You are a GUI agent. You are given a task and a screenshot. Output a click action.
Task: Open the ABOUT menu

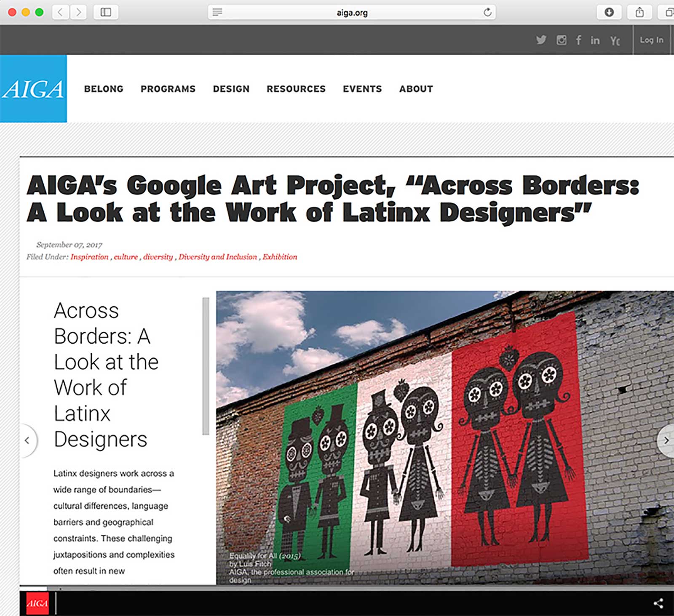tap(416, 89)
